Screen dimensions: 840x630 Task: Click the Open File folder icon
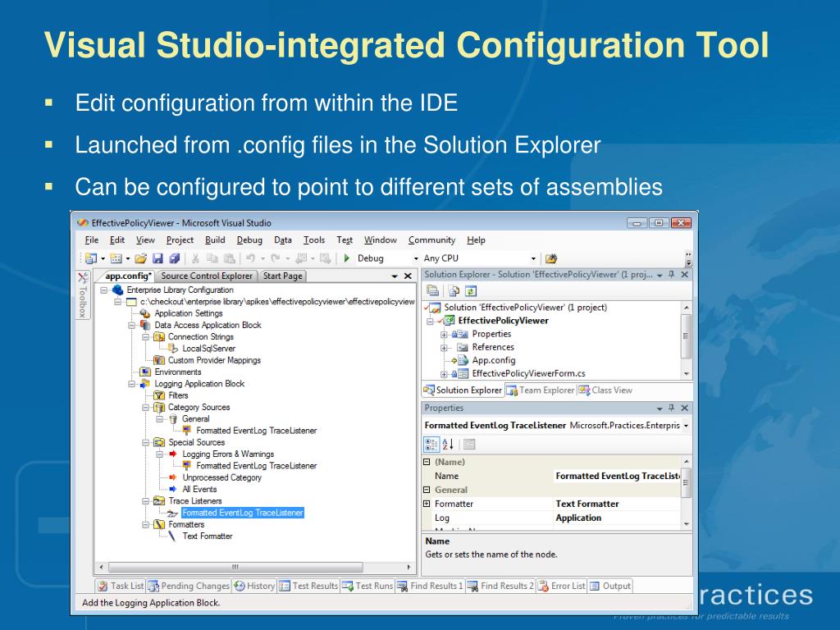click(x=141, y=258)
